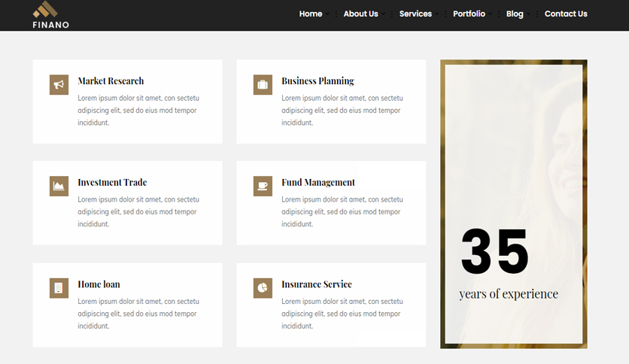The image size is (629, 364).
Task: Click the description text under Investment Trade
Action: click(138, 211)
